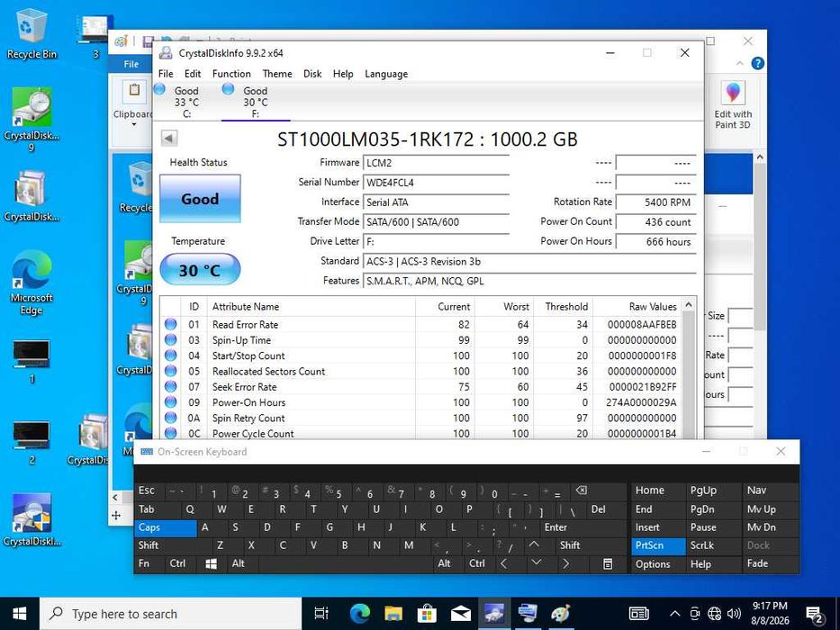Click the status dot for Read Error Rate

point(171,324)
